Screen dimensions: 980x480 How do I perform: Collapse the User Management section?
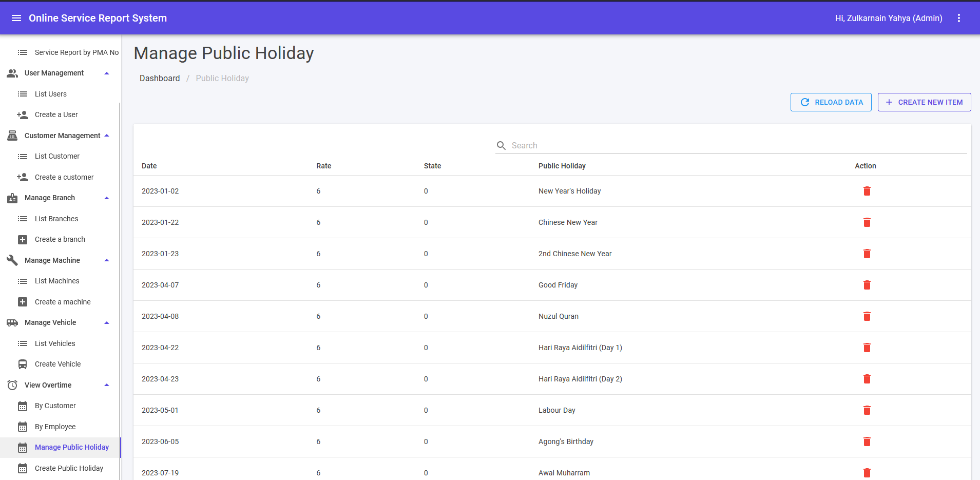[x=107, y=73]
